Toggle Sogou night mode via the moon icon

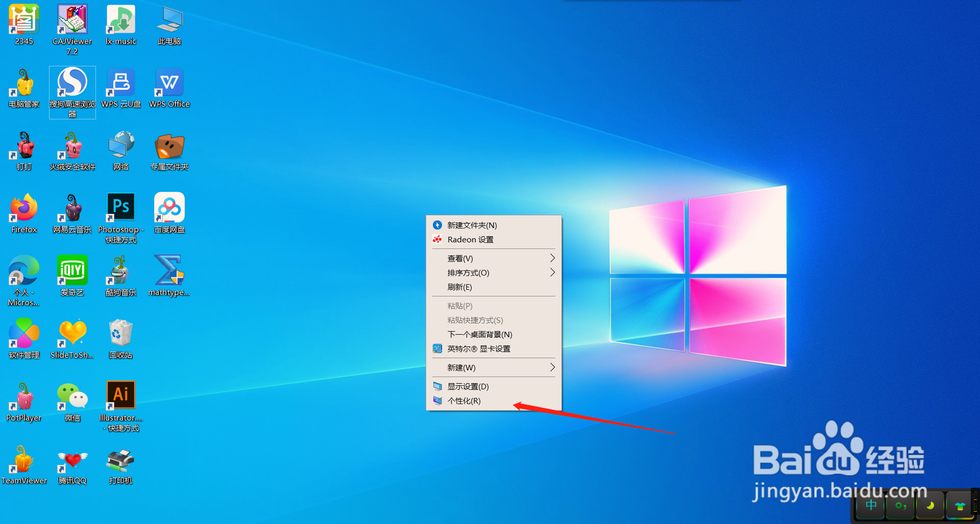coord(930,506)
